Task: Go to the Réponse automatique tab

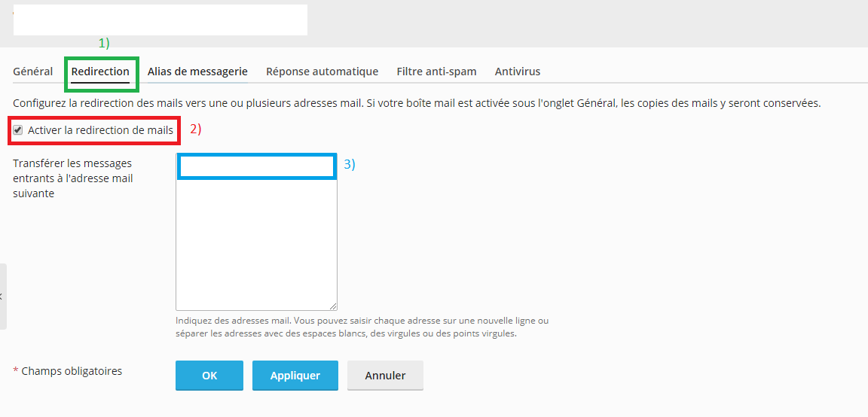Action: (x=322, y=72)
